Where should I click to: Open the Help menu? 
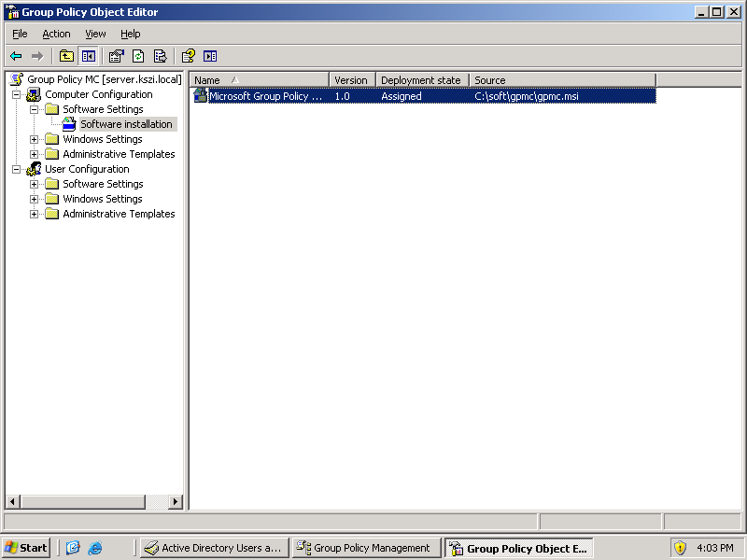click(x=130, y=34)
